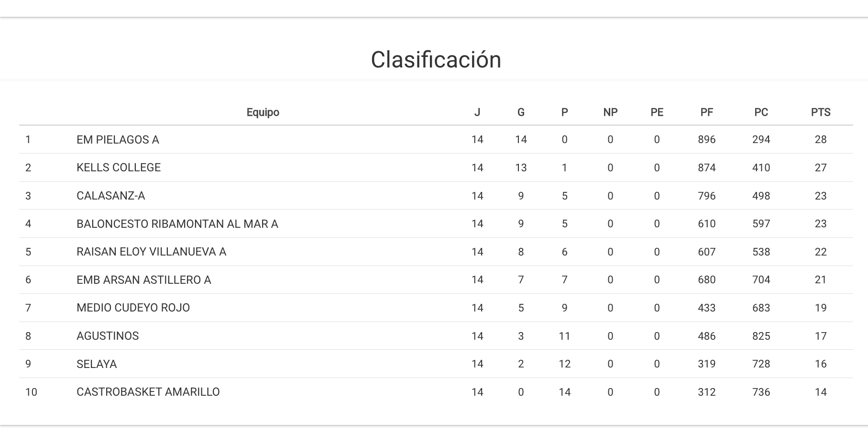This screenshot has height=445, width=868.
Task: Open MEDIO CUDEYO ROJO team
Action: point(133,308)
